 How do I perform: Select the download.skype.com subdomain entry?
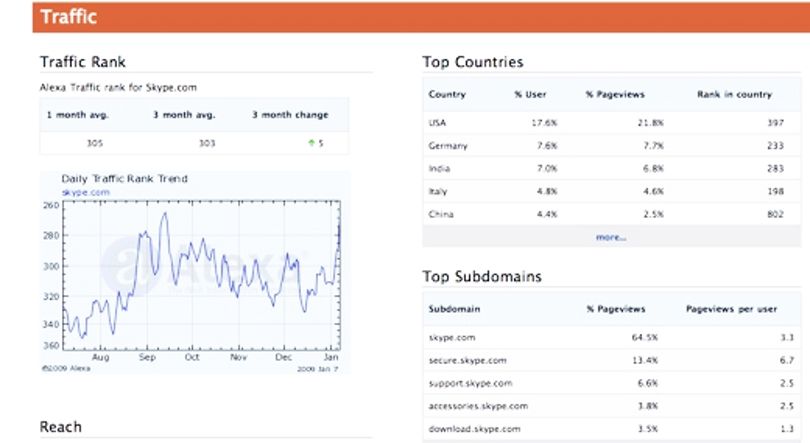point(474,429)
